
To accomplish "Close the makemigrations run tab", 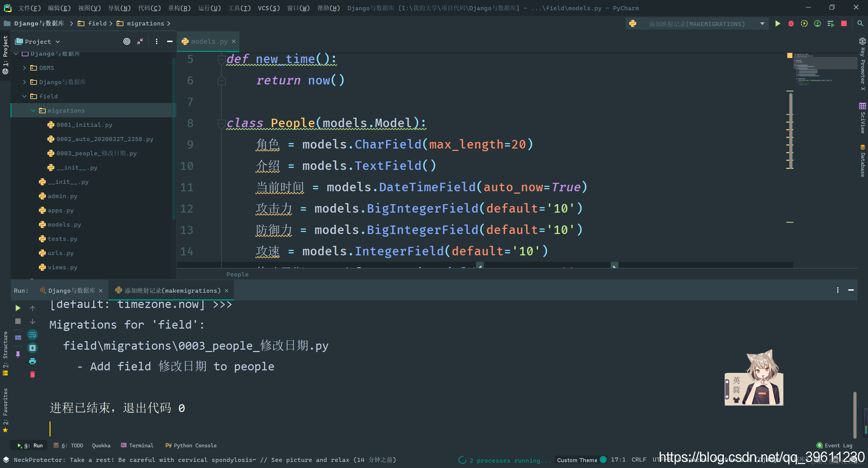I will 226,291.
